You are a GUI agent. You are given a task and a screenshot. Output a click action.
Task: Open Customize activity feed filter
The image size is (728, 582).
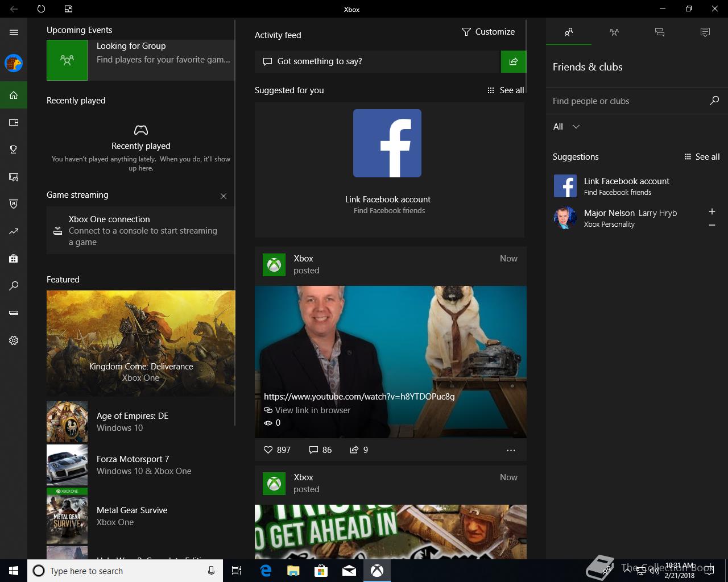pyautogui.click(x=488, y=32)
